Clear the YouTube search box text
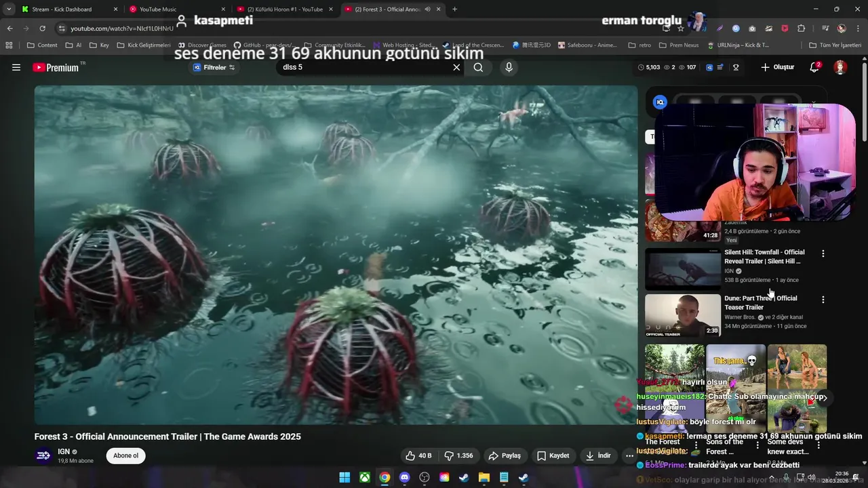Image resolution: width=868 pixels, height=488 pixels. pyautogui.click(x=456, y=67)
